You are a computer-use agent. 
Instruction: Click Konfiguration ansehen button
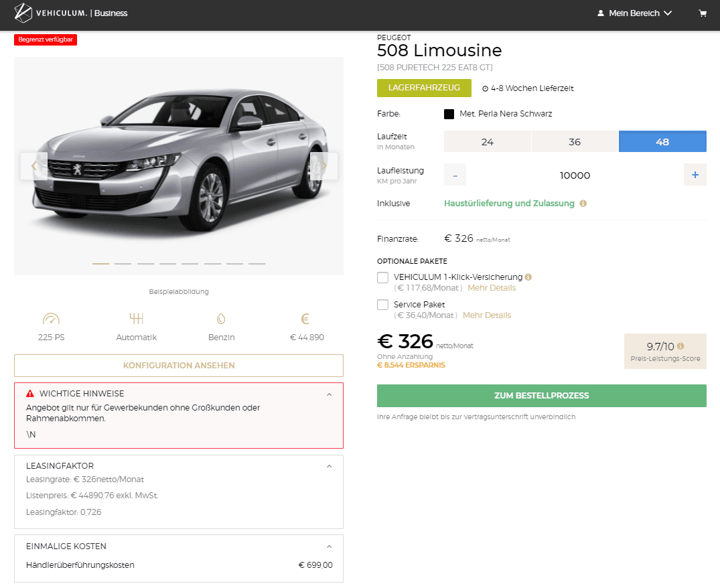(x=179, y=366)
